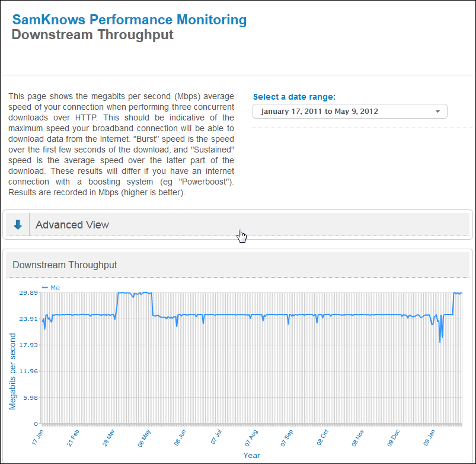Click the '08 Nov' x-axis label
Screen dimensions: 476x464
358,438
